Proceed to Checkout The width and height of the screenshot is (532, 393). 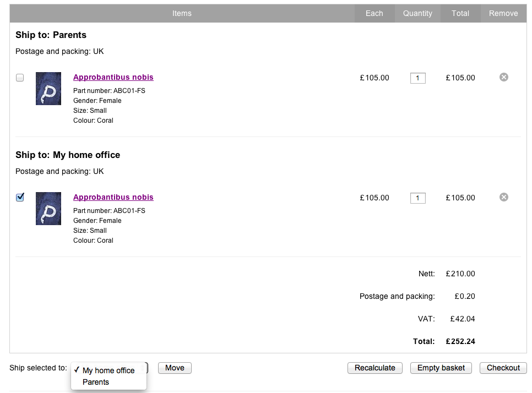pyautogui.click(x=503, y=368)
